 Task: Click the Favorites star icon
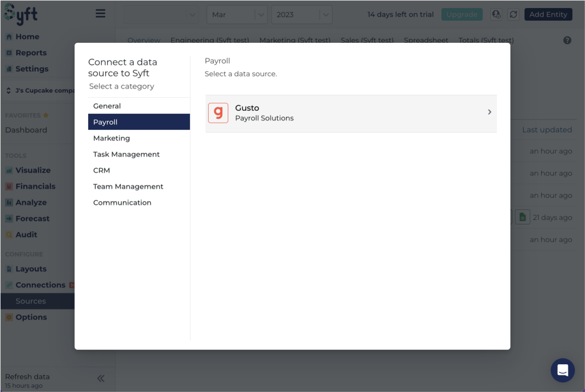[46, 115]
